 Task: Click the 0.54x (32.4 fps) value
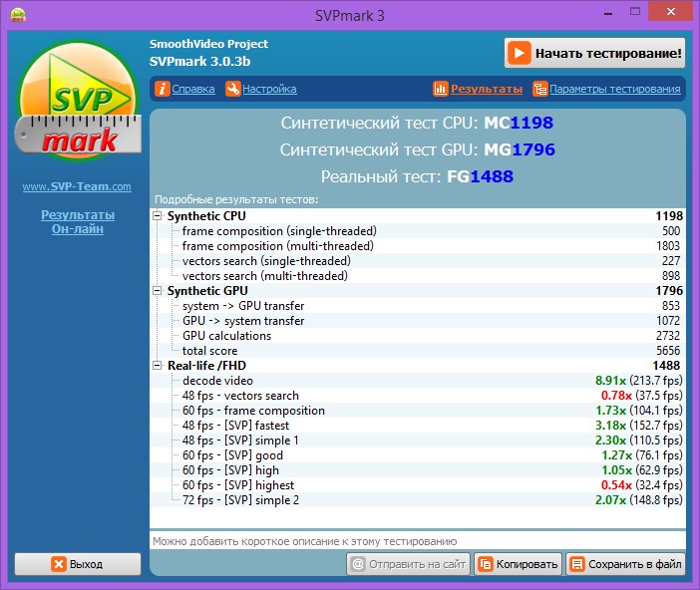click(641, 485)
